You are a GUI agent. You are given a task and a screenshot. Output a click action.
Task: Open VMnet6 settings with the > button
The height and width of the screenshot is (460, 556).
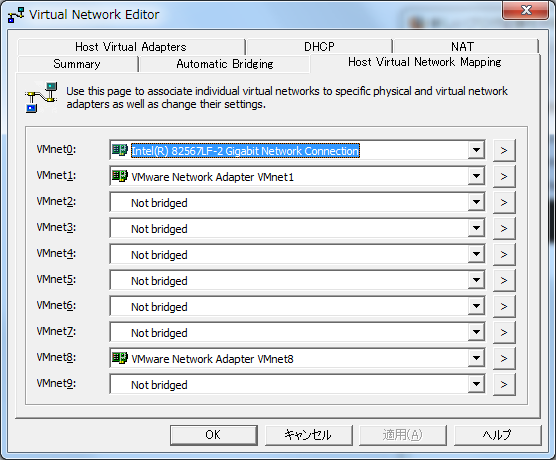[x=504, y=306]
